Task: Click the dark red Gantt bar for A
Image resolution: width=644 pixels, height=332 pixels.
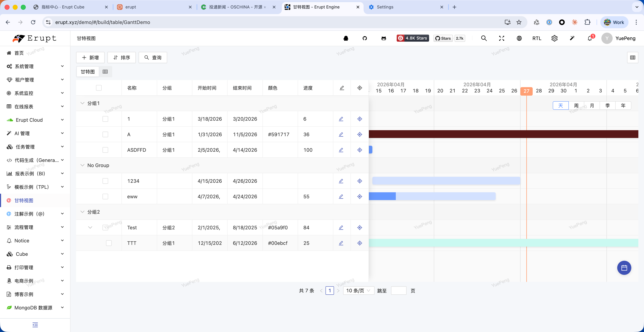Action: click(475, 134)
